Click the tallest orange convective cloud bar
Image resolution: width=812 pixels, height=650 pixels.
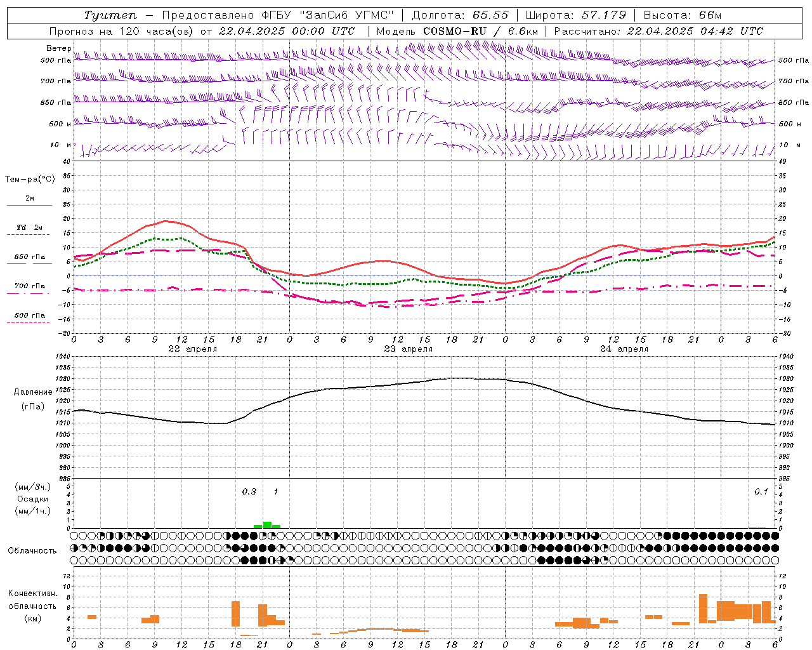coord(703,609)
